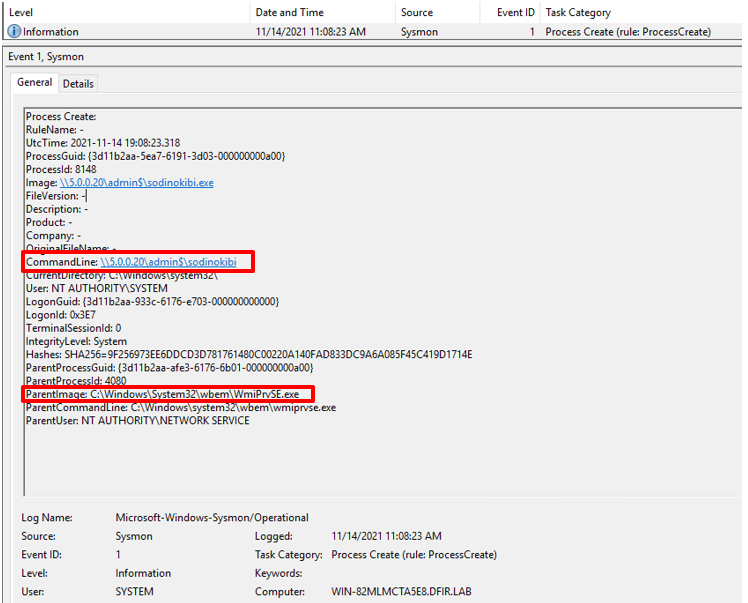Viewport: 748px width, 603px height.
Task: Click the LogonGuid line
Action: pyautogui.click(x=153, y=302)
